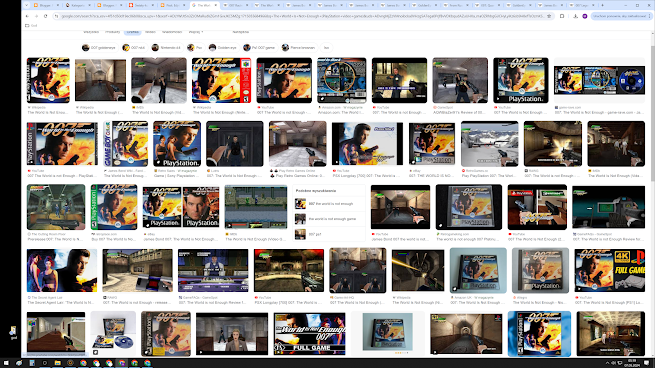Expand the Więcej search filter dropdown

point(195,32)
